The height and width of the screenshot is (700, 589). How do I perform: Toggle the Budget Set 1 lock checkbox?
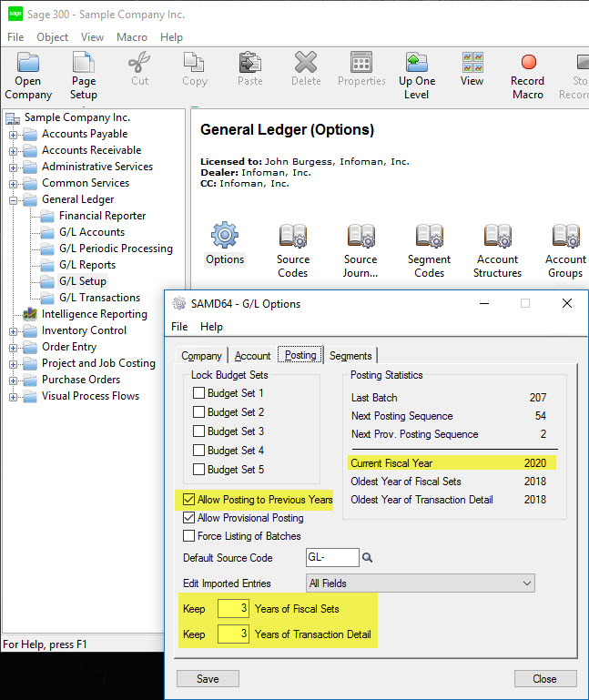[198, 393]
